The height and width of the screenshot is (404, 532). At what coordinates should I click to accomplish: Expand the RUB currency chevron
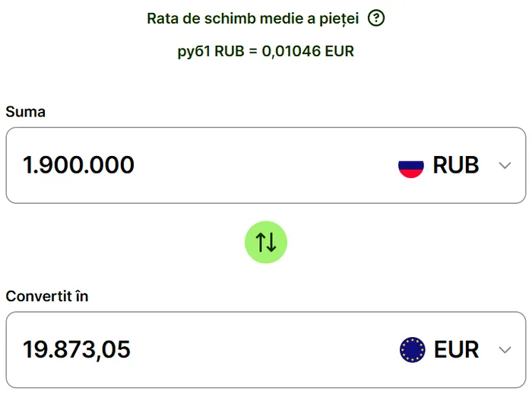[505, 166]
